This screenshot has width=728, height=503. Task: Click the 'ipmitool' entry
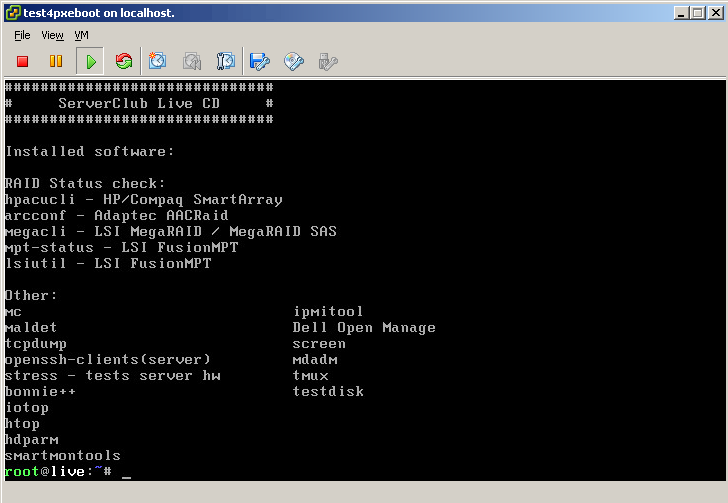pos(328,312)
